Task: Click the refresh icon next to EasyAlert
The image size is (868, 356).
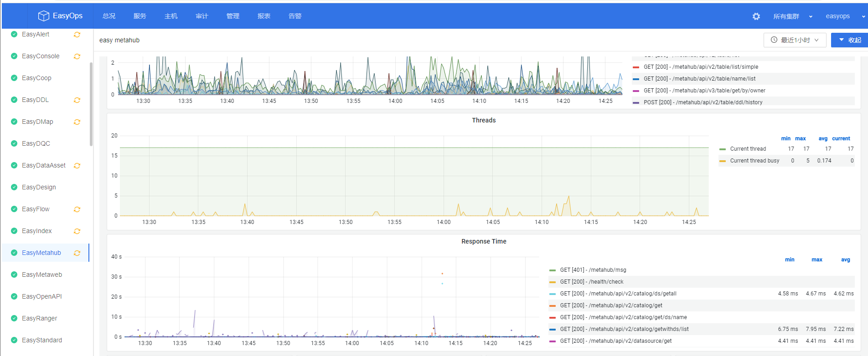Action: coord(77,35)
